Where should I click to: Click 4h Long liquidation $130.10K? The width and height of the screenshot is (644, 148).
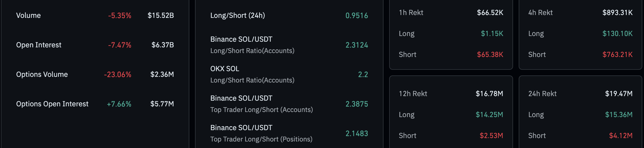click(617, 33)
